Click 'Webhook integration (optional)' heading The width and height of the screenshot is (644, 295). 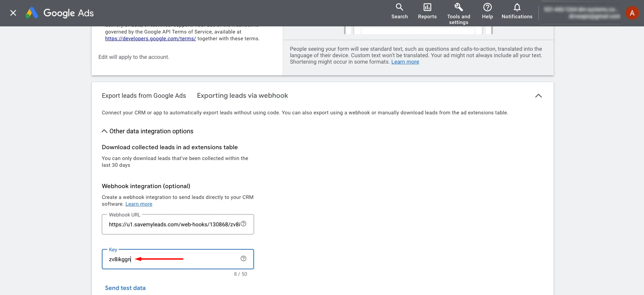click(146, 186)
